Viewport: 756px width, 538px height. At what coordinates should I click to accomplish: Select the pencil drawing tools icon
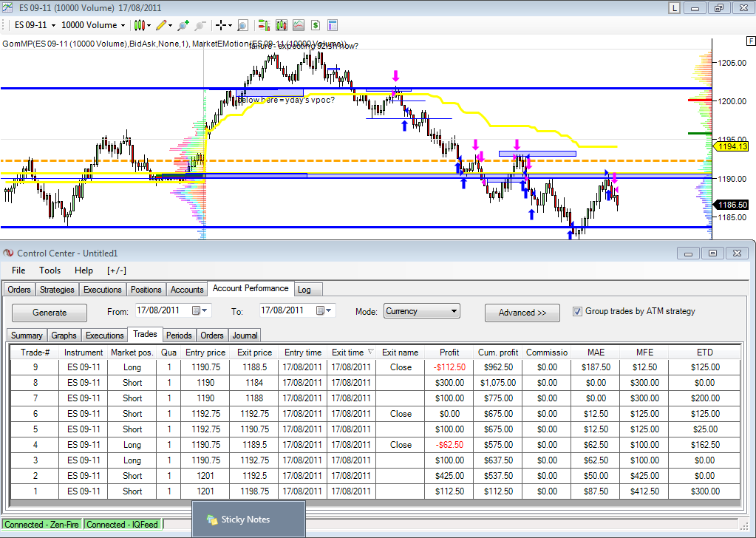(x=162, y=25)
